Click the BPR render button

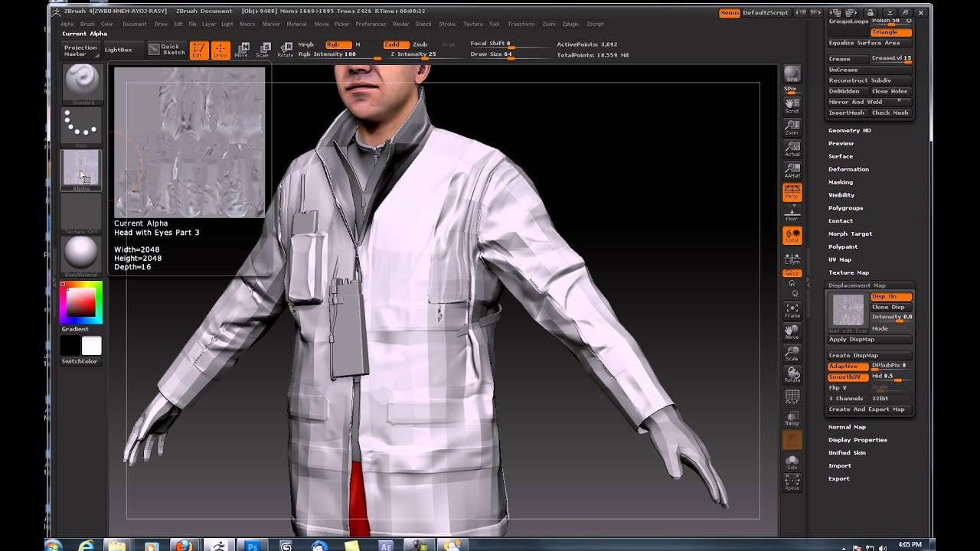click(x=792, y=74)
